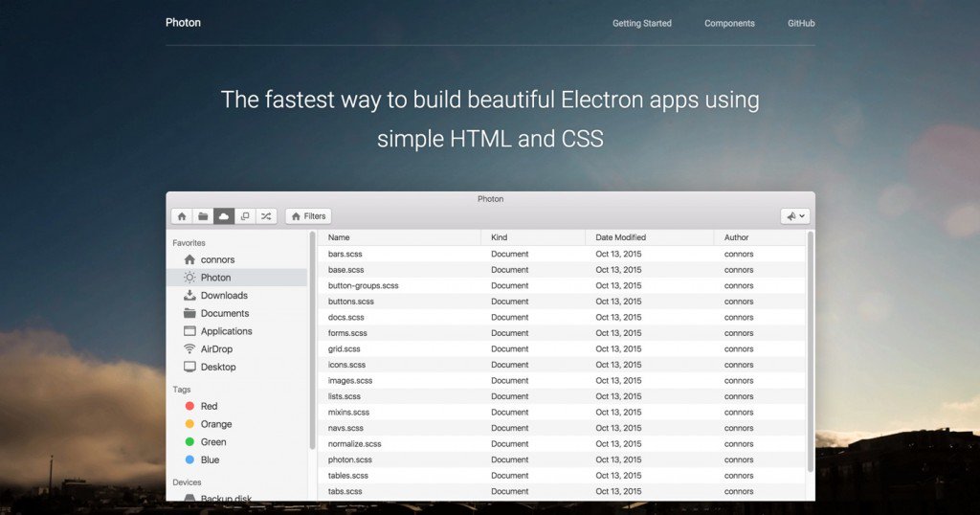Select file docs.scss

[x=562, y=318]
